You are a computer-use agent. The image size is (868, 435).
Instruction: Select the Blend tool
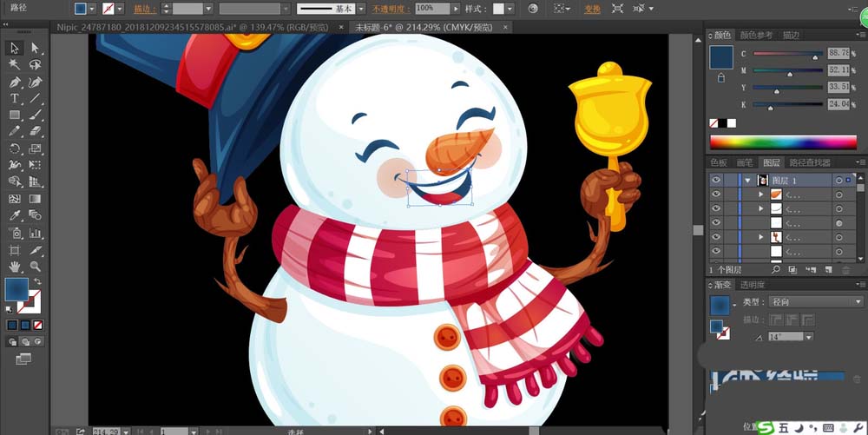click(x=35, y=215)
